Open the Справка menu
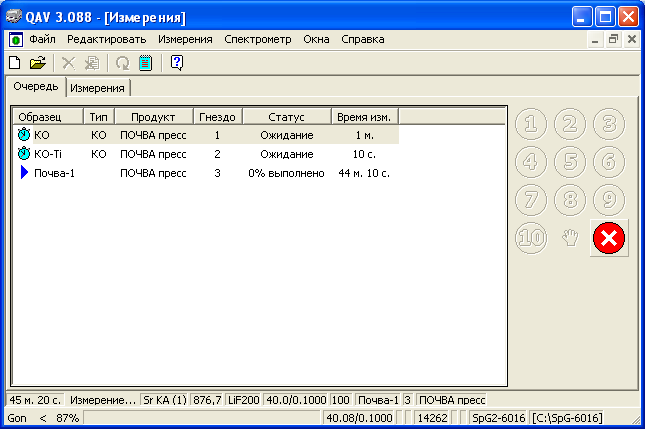The width and height of the screenshot is (645, 429). tap(363, 39)
